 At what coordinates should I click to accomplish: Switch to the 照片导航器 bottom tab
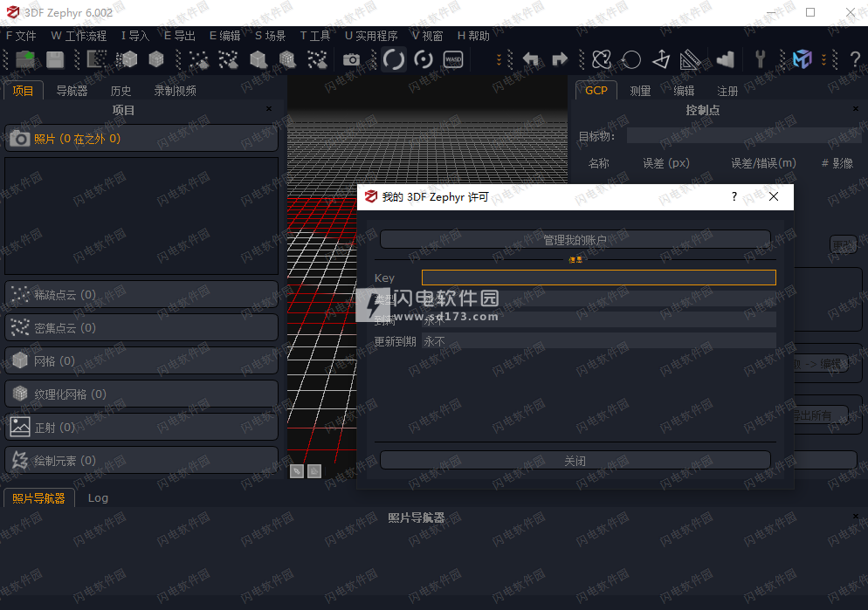click(38, 498)
